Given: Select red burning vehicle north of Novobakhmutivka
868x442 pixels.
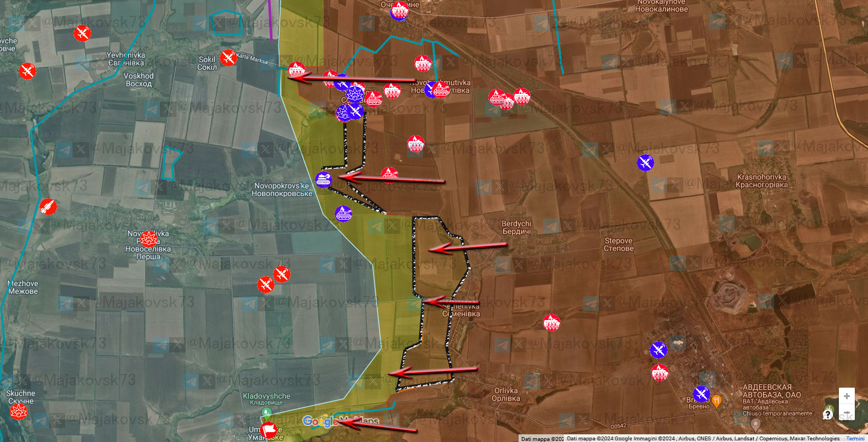Looking at the screenshot, I should [x=423, y=64].
